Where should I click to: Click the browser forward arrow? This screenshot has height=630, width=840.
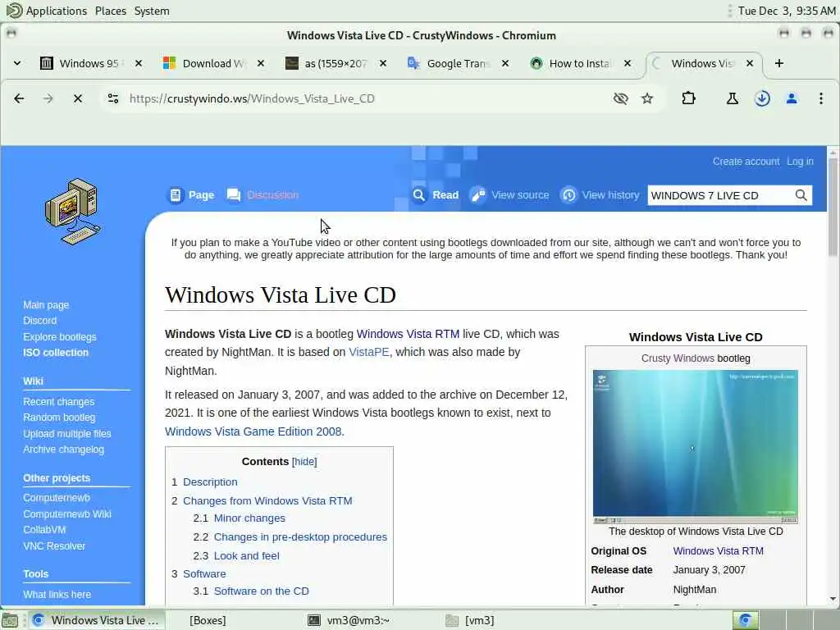48,98
